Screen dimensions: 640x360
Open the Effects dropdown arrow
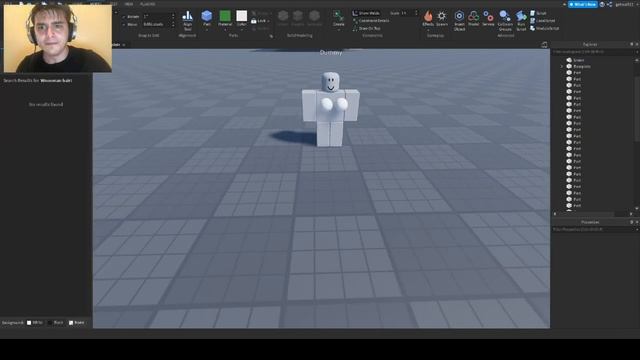428,30
